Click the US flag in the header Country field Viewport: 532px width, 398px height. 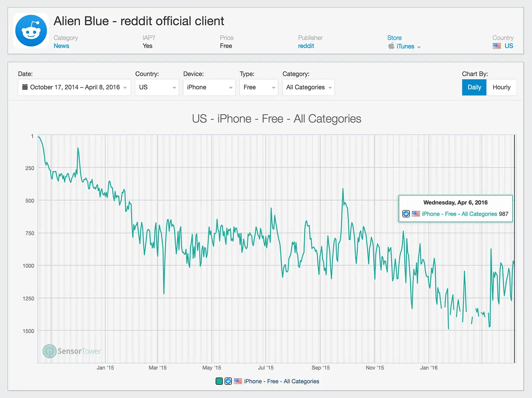coord(497,46)
